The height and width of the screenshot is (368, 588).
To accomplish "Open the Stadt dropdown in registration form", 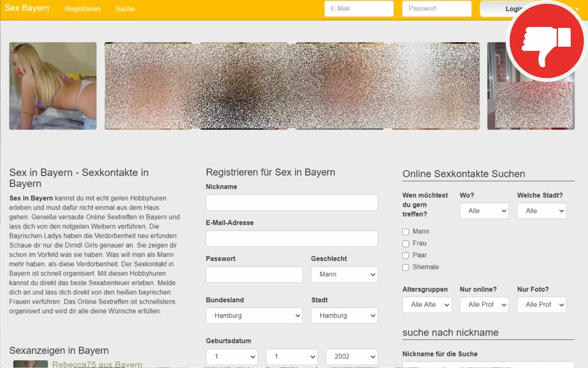I will point(344,316).
